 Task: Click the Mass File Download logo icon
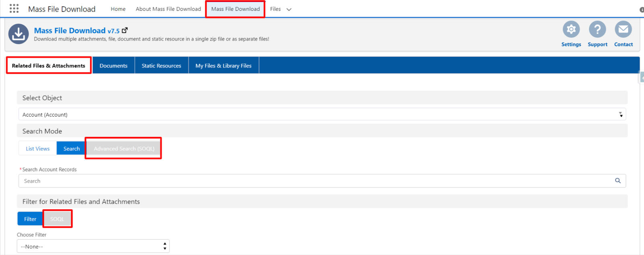(19, 34)
